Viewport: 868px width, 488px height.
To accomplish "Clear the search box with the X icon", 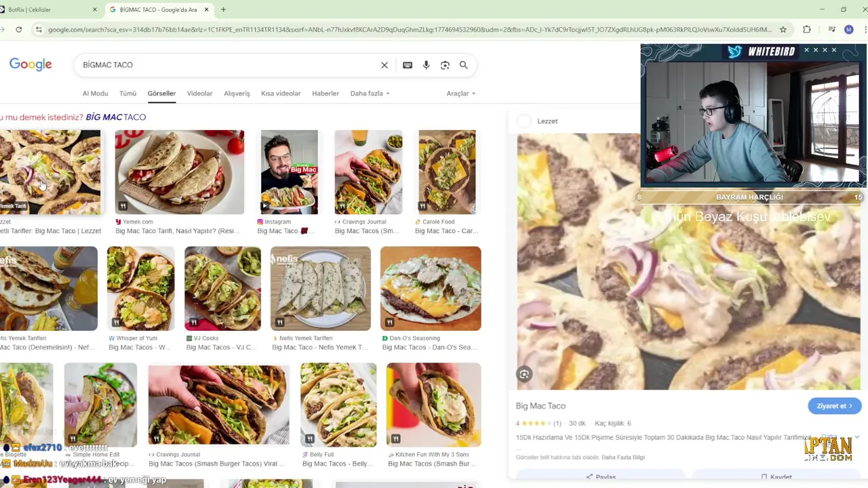I will click(x=384, y=65).
